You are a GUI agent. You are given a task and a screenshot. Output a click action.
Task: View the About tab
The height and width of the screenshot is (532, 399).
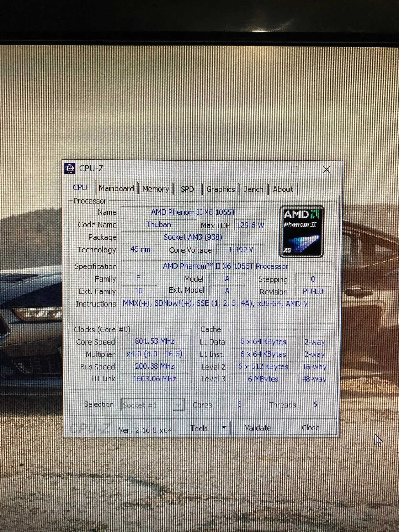pos(283,189)
